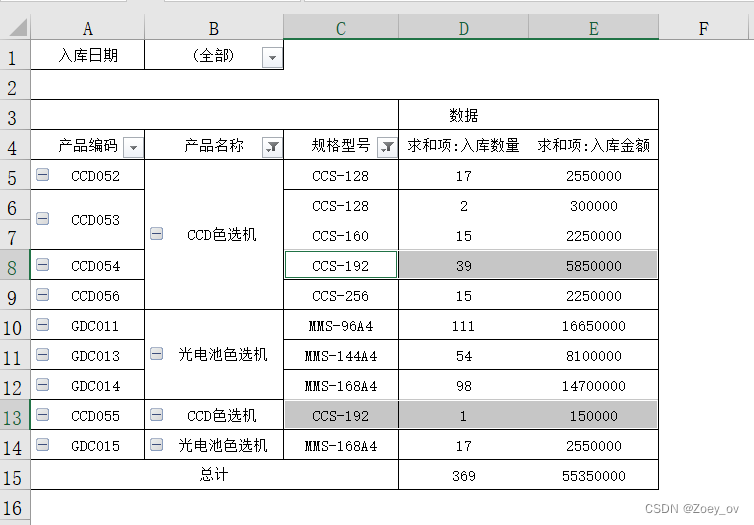Viewport: 754px width, 525px height.
Task: Select the MMS-168A4 cell in row 12
Action: [340, 386]
